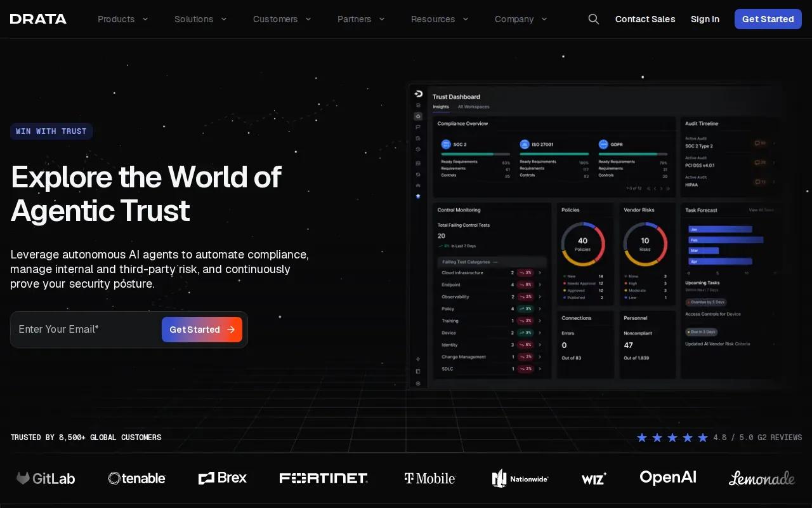Select the Fortinet logo
812x508 pixels.
pyautogui.click(x=324, y=478)
